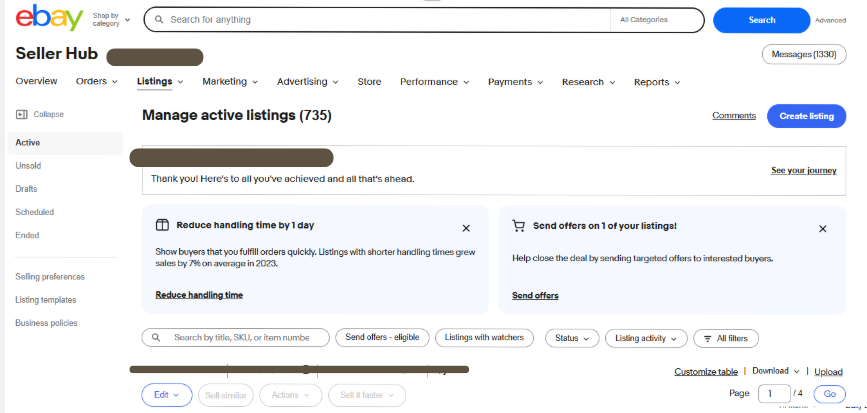Click the magnifier icon in listing search
867x413 pixels.
pos(157,338)
